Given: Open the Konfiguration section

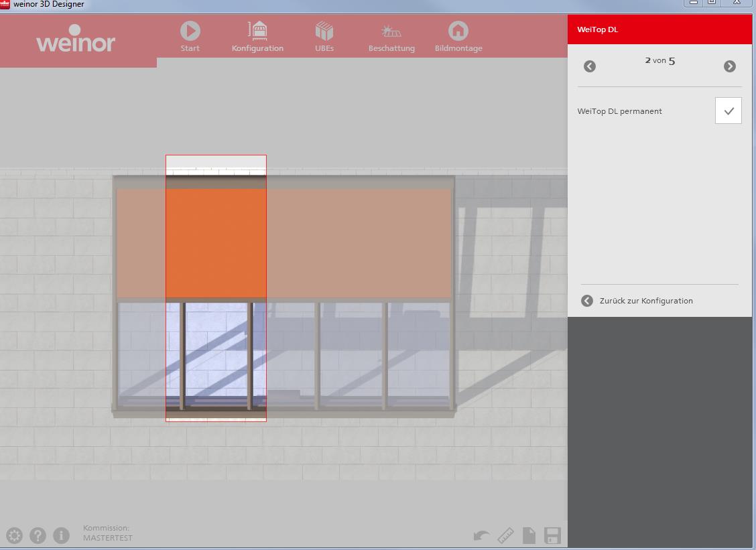Looking at the screenshot, I should coord(257,31).
